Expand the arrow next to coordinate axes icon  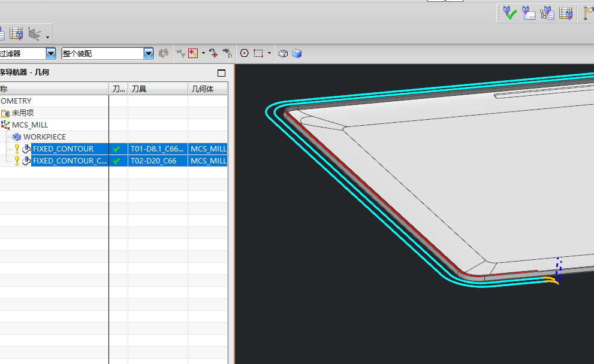click(x=47, y=37)
